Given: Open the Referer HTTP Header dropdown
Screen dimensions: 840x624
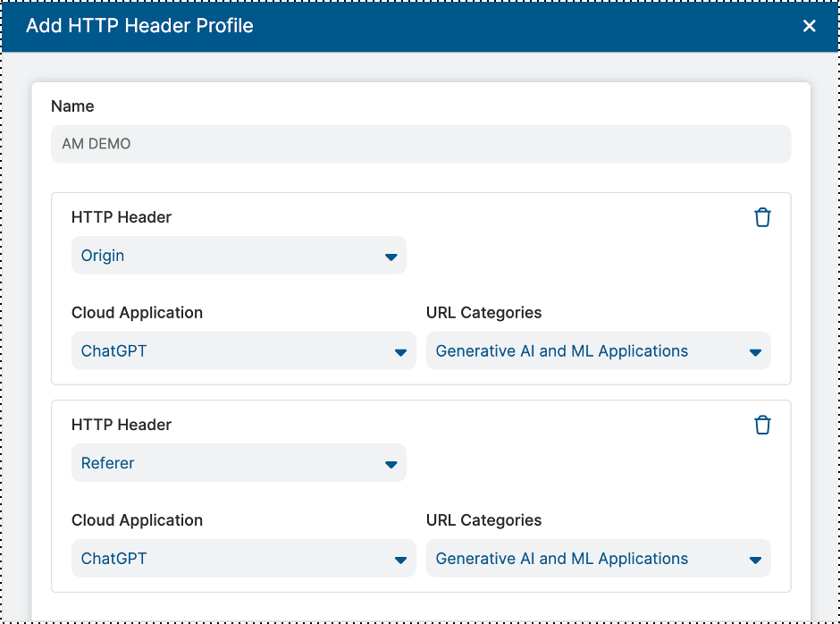Looking at the screenshot, I should click(x=238, y=463).
